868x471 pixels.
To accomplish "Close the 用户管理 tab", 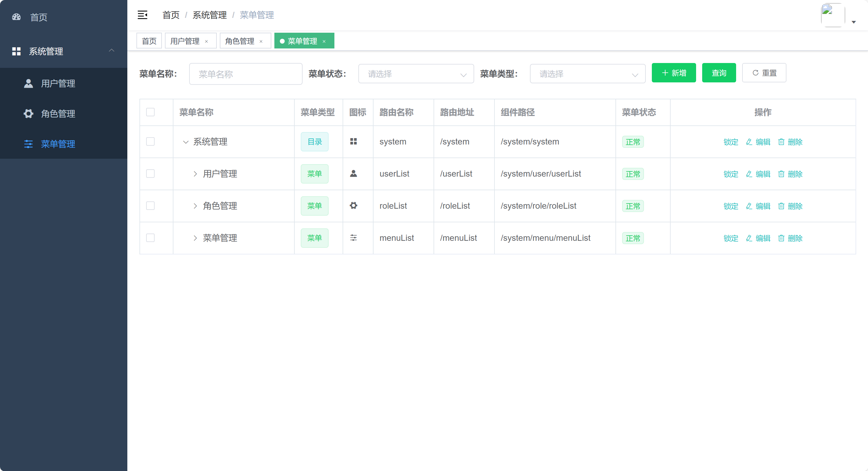I will click(x=206, y=41).
